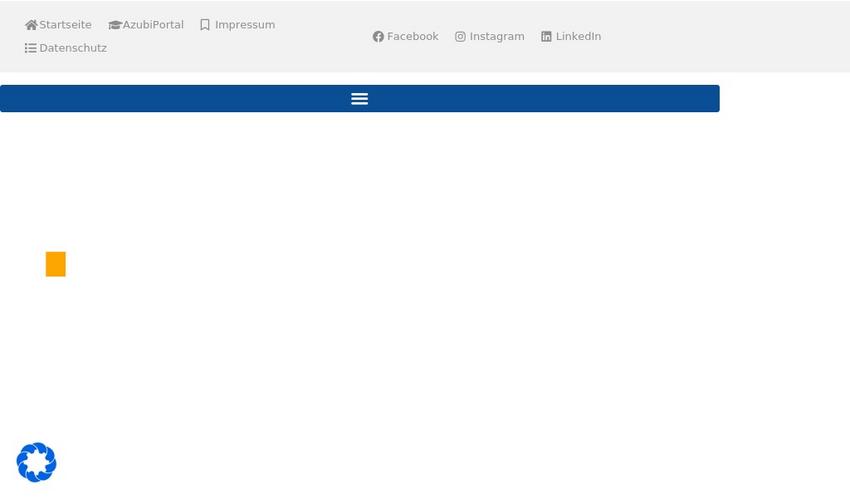Click the Facebook logo icon
This screenshot has width=850, height=500.
click(378, 37)
